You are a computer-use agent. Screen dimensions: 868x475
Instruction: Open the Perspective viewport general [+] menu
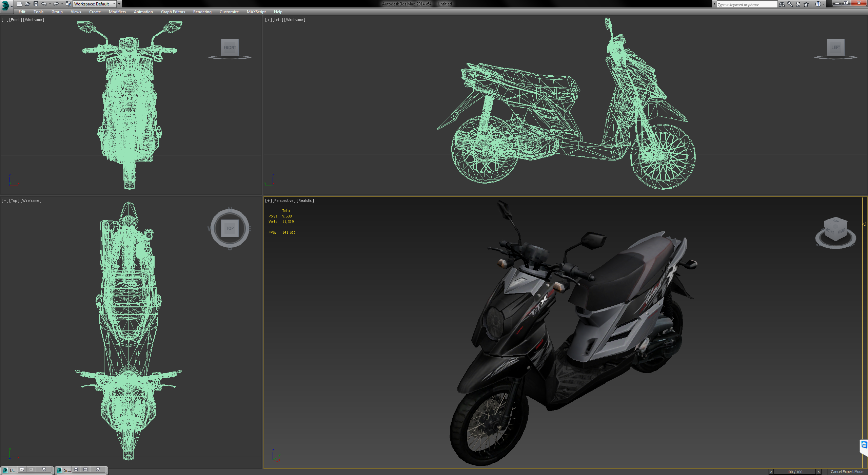click(x=268, y=201)
